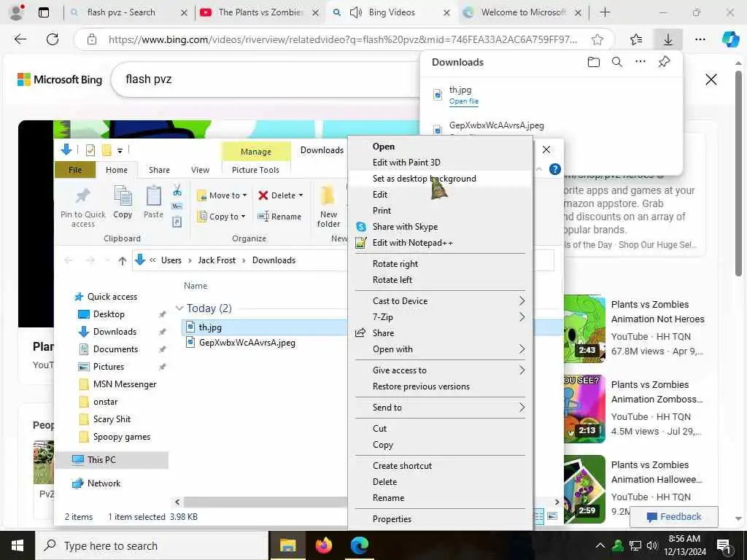This screenshot has height=560, width=747.
Task: Click the Copy button in Clipboard group
Action: [x=123, y=203]
